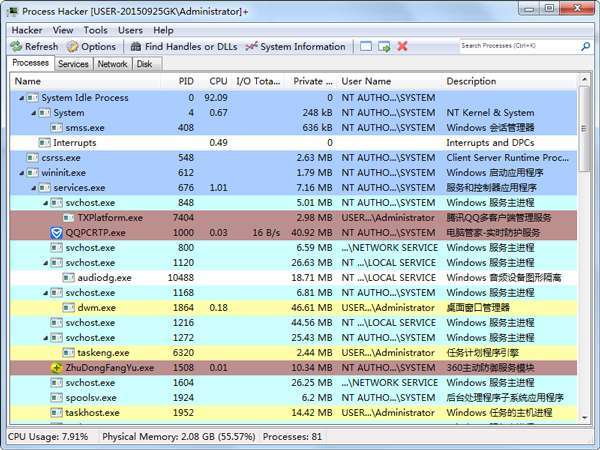Switch to the Network tab

[112, 64]
